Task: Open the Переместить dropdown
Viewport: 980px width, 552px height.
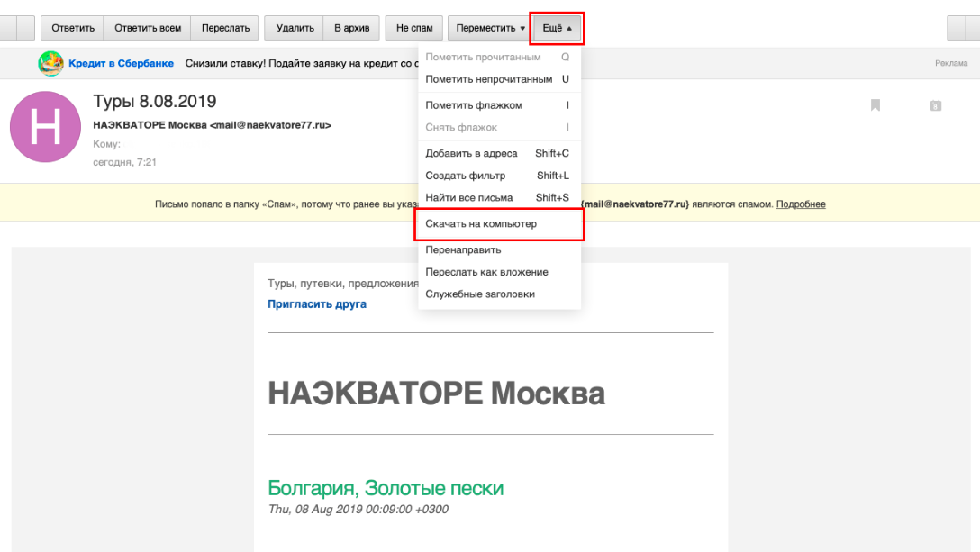Action: pos(490,28)
